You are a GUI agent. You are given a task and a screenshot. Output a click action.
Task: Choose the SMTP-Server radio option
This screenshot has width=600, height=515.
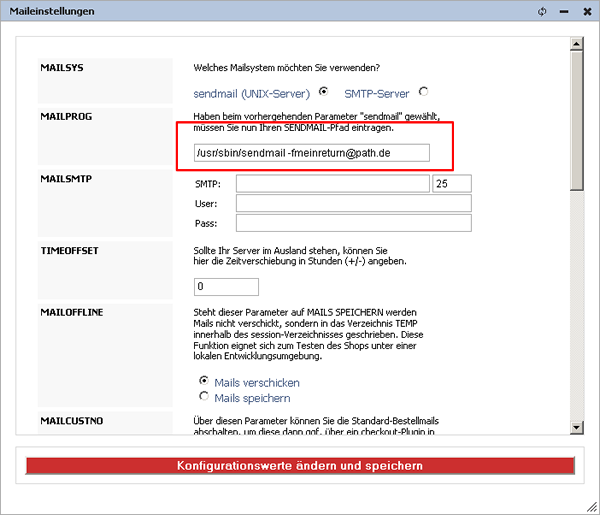pos(423,91)
